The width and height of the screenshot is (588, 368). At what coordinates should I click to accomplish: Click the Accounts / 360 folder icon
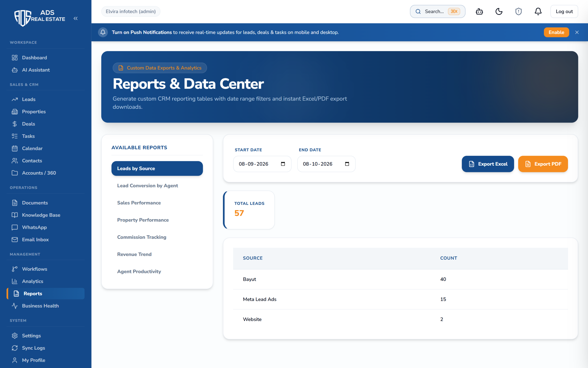14,173
